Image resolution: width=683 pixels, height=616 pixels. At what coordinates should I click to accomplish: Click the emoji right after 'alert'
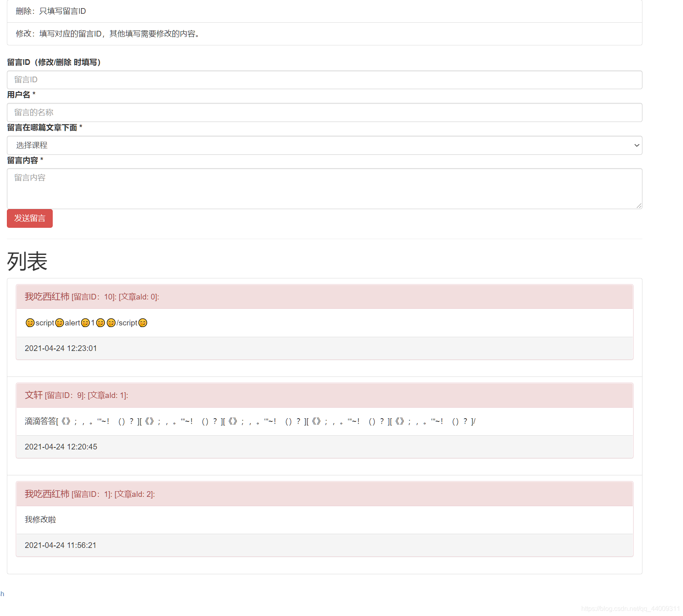85,323
